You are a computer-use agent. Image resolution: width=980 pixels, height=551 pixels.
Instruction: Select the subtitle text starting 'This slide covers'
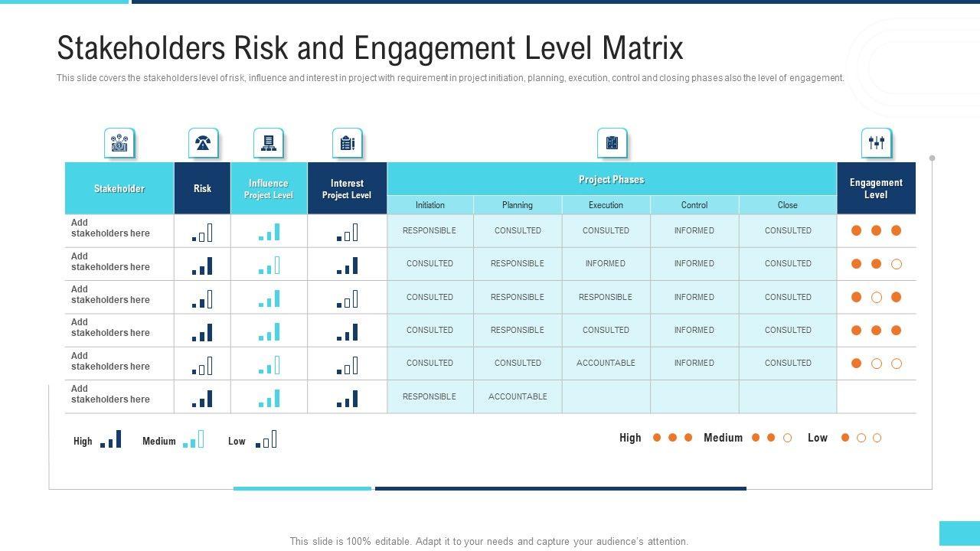coord(450,78)
